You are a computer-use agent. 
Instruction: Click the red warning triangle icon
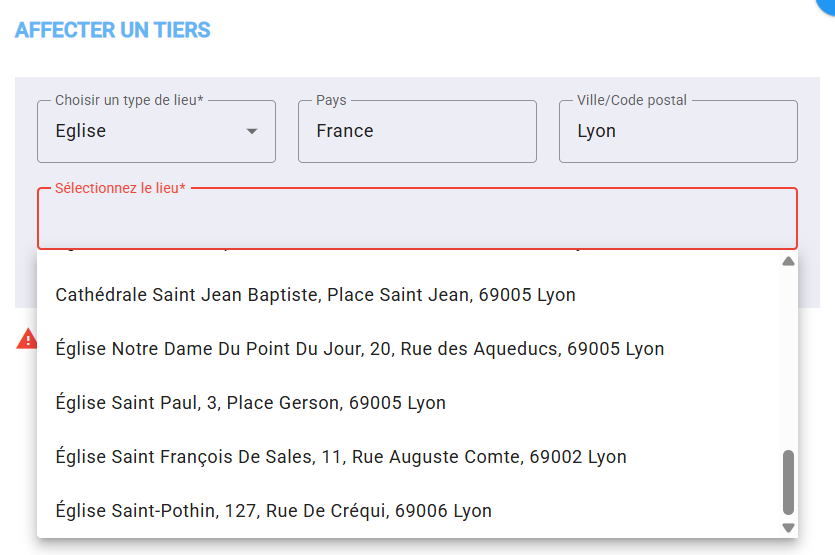tap(26, 339)
